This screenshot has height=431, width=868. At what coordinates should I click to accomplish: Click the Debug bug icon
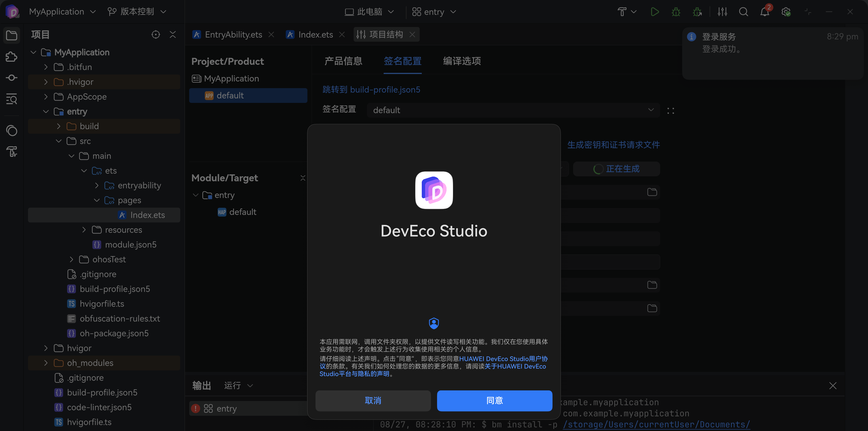point(675,12)
